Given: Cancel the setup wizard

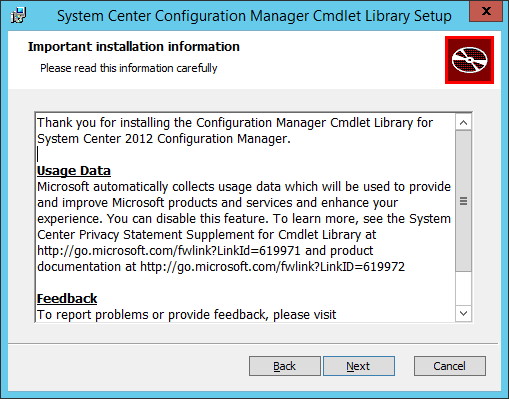Looking at the screenshot, I should tap(450, 366).
